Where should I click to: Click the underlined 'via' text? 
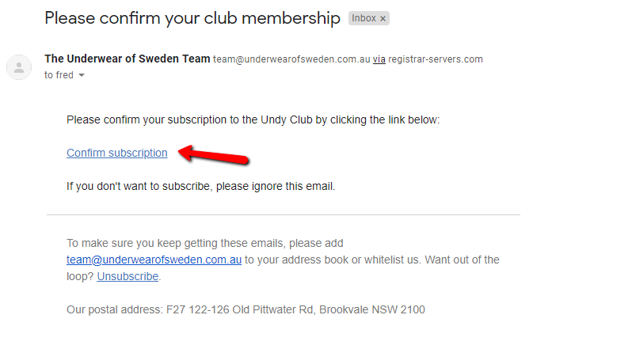379,59
